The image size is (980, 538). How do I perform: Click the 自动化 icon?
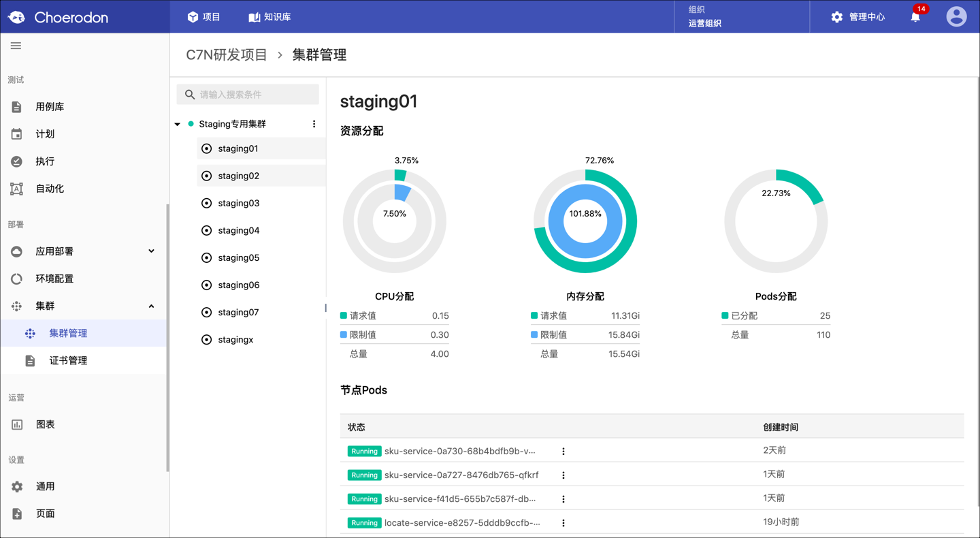click(x=17, y=189)
